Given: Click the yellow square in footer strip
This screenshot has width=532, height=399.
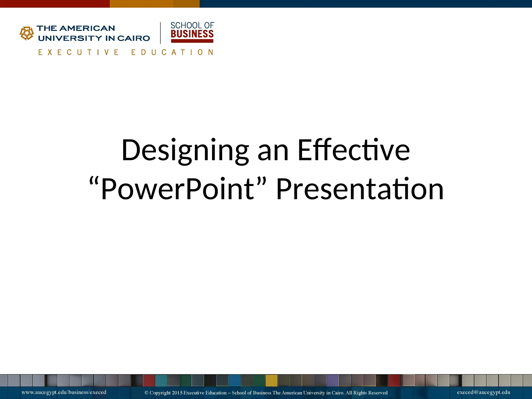Looking at the screenshot, I should [x=271, y=381].
